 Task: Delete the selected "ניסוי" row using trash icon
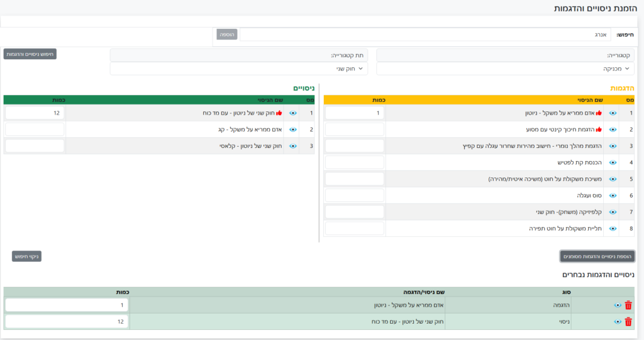(x=628, y=322)
